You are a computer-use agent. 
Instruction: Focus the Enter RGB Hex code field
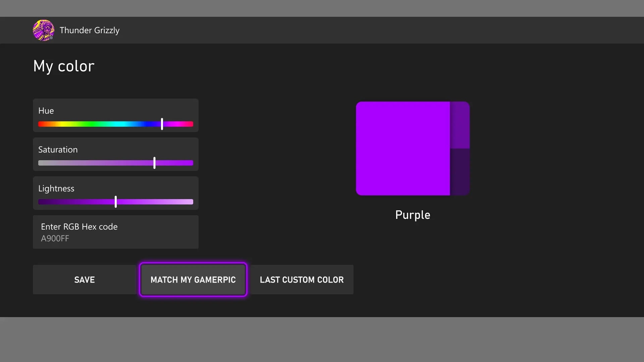(116, 232)
